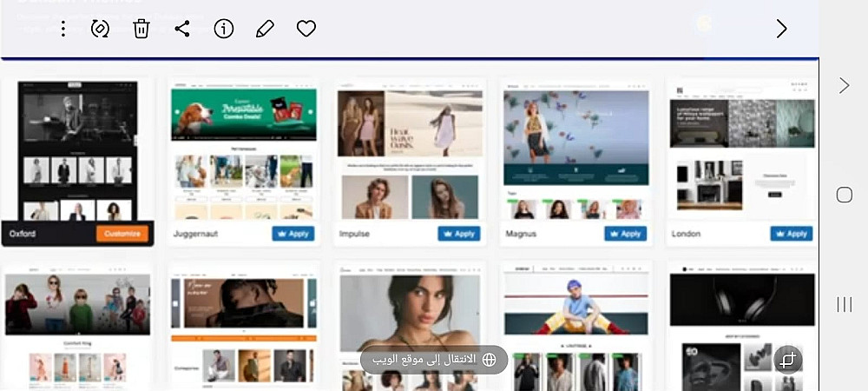Tap the crop capture floating icon
This screenshot has height=391, width=868.
pyautogui.click(x=788, y=361)
